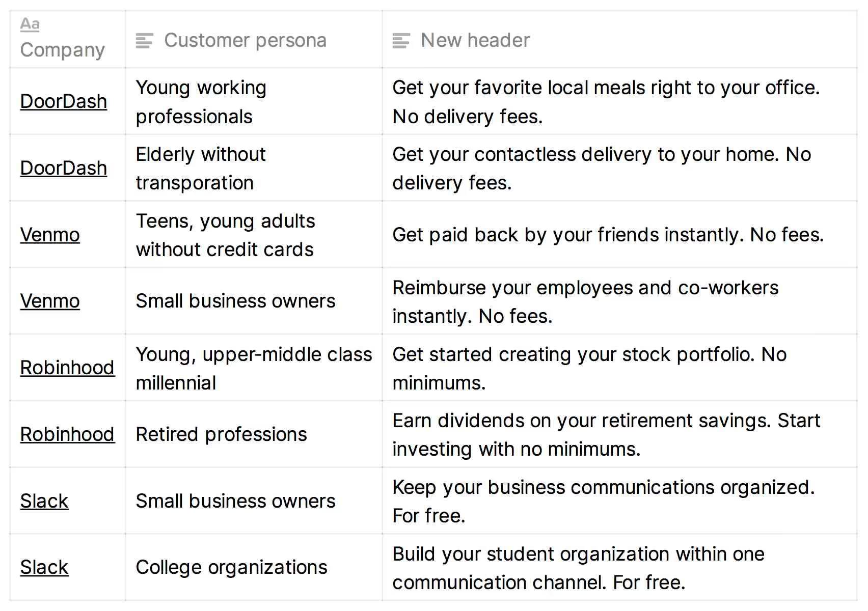Click the 'Get paid back by your friends' cell

pos(608,235)
